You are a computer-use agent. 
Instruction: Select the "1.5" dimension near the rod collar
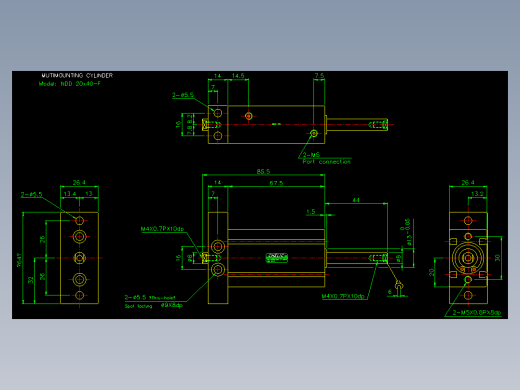pos(311,212)
